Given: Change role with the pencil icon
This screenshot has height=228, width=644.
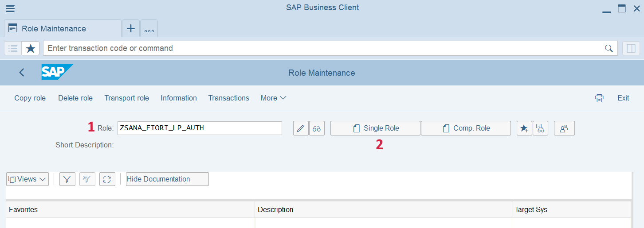Looking at the screenshot, I should click(x=301, y=128).
